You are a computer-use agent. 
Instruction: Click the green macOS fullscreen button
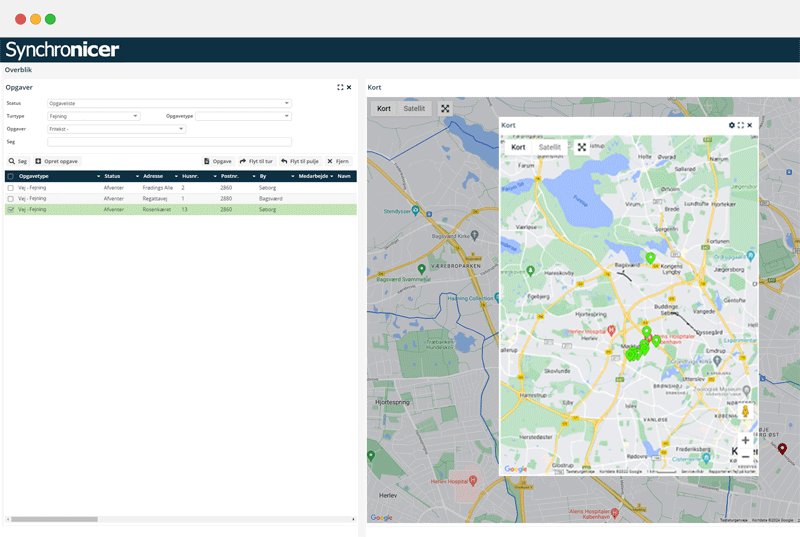click(50, 19)
